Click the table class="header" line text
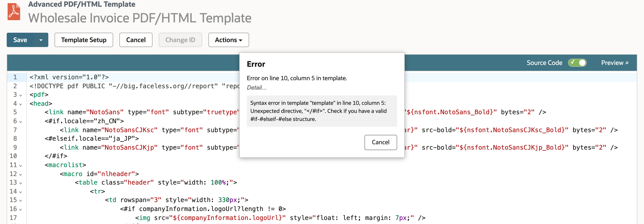This screenshot has height=224, width=644. (156, 182)
